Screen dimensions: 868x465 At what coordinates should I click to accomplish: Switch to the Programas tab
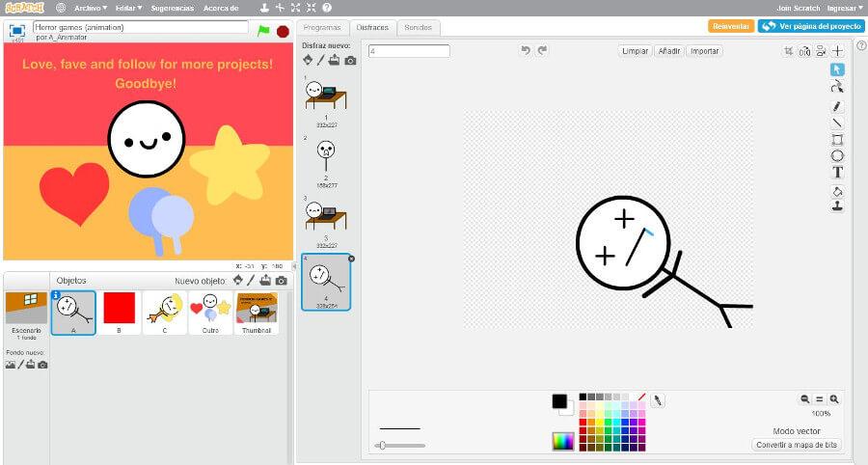click(322, 27)
